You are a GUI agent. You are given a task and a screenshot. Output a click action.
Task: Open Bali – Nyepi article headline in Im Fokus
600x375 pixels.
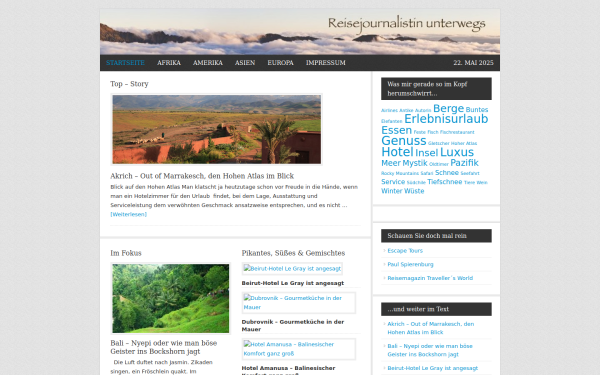coord(163,347)
